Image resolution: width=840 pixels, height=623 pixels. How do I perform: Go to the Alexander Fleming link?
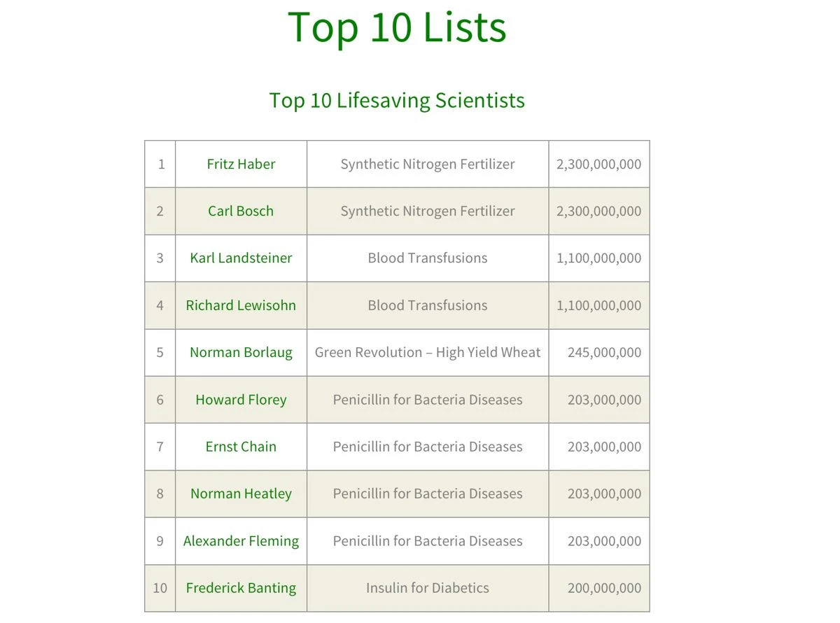pos(241,541)
